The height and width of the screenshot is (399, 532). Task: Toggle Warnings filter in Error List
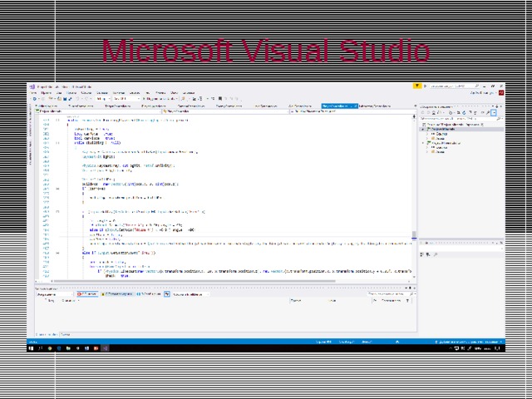pyautogui.click(x=116, y=294)
